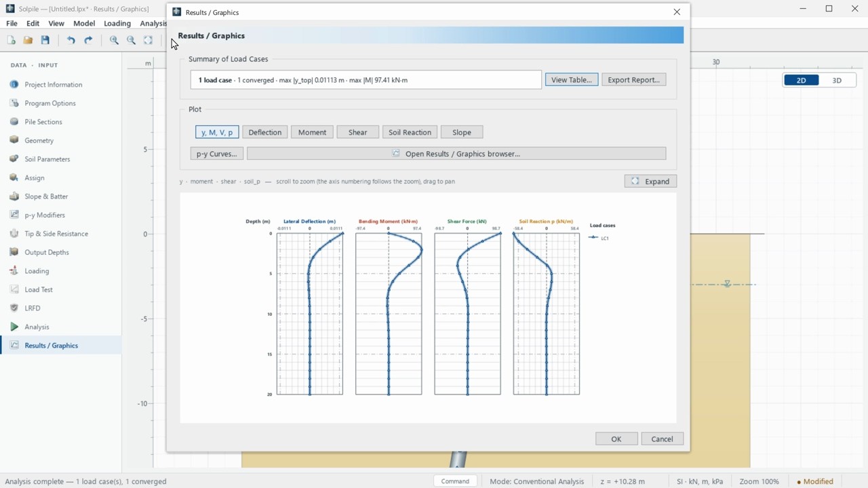Show the combined y, M, V, p plot
Viewport: 868px width, 488px height.
(217, 132)
